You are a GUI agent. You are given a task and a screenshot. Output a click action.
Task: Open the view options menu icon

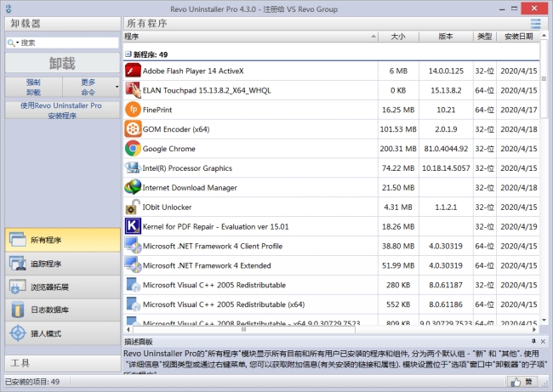[535, 24]
